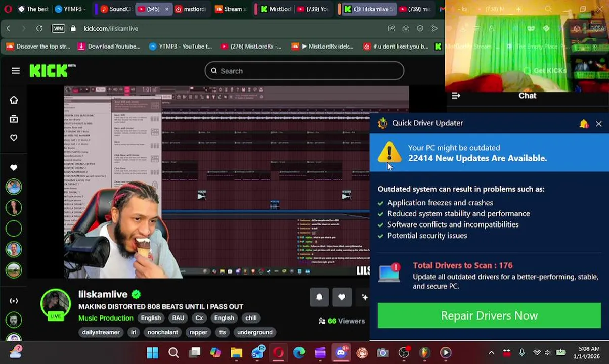Follow lilskamlive with the heart button
The width and height of the screenshot is (609, 364).
[x=342, y=297]
